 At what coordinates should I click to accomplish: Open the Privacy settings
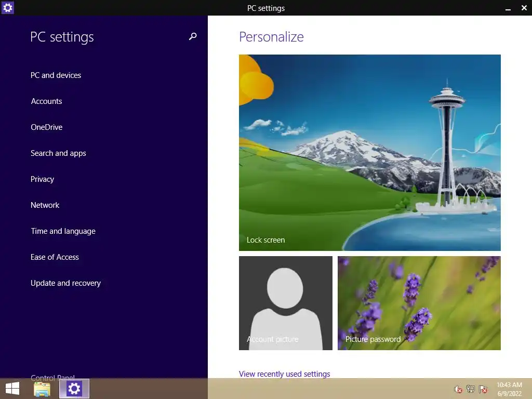(43, 179)
